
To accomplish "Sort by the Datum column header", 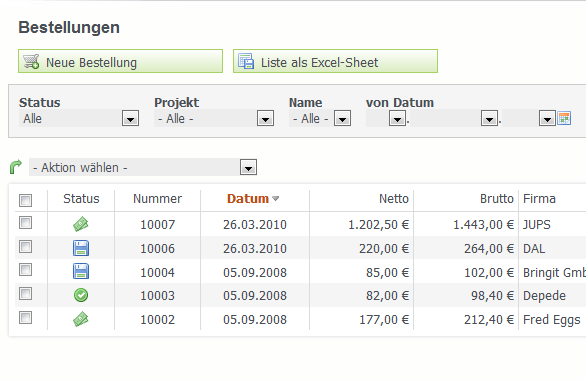I will tap(248, 198).
